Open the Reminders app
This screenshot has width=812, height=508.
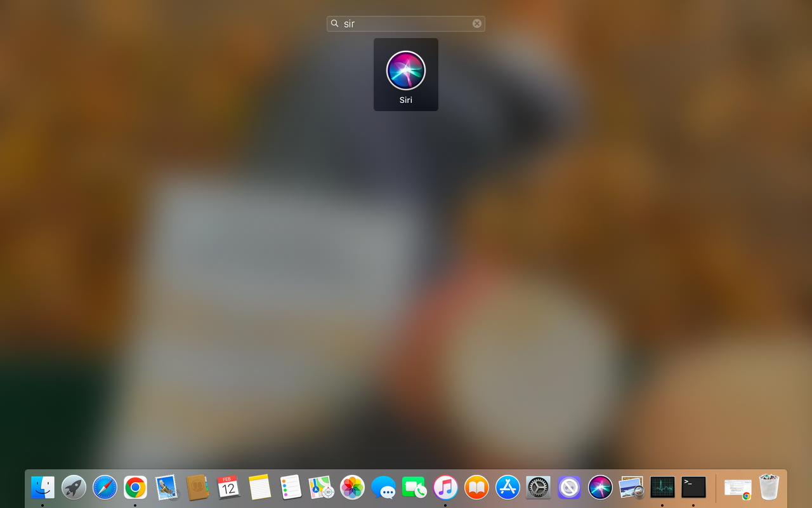point(290,488)
